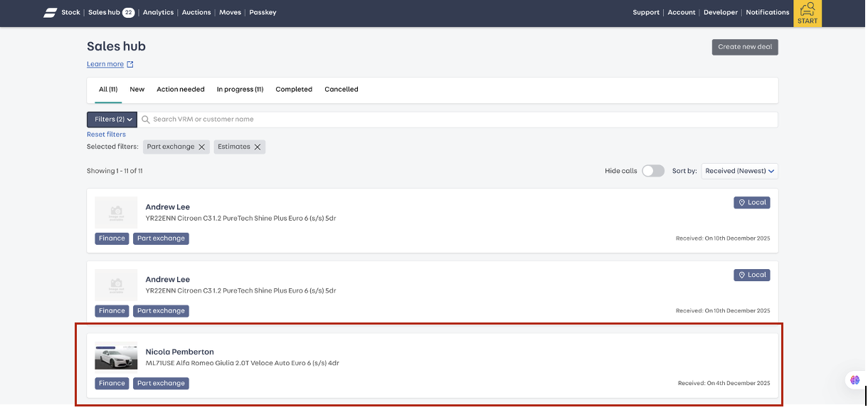This screenshot has height=420, width=868.
Task: Open Moves in the navbar
Action: click(x=230, y=13)
